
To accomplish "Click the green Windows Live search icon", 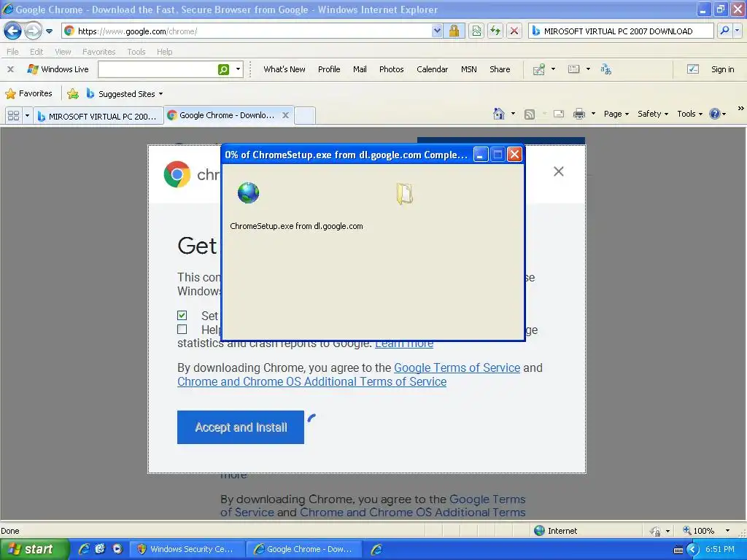I will pos(223,69).
